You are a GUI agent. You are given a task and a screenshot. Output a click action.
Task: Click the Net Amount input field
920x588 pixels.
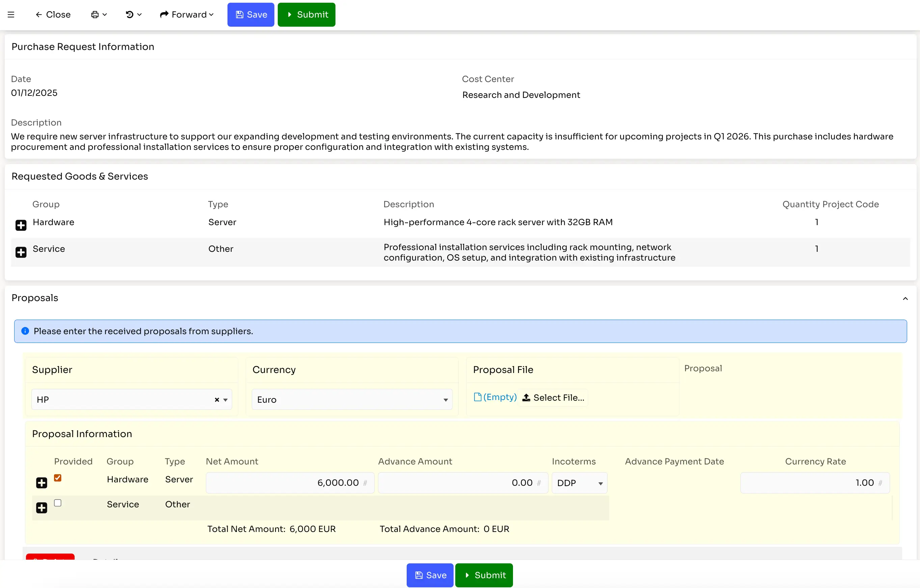coord(289,483)
